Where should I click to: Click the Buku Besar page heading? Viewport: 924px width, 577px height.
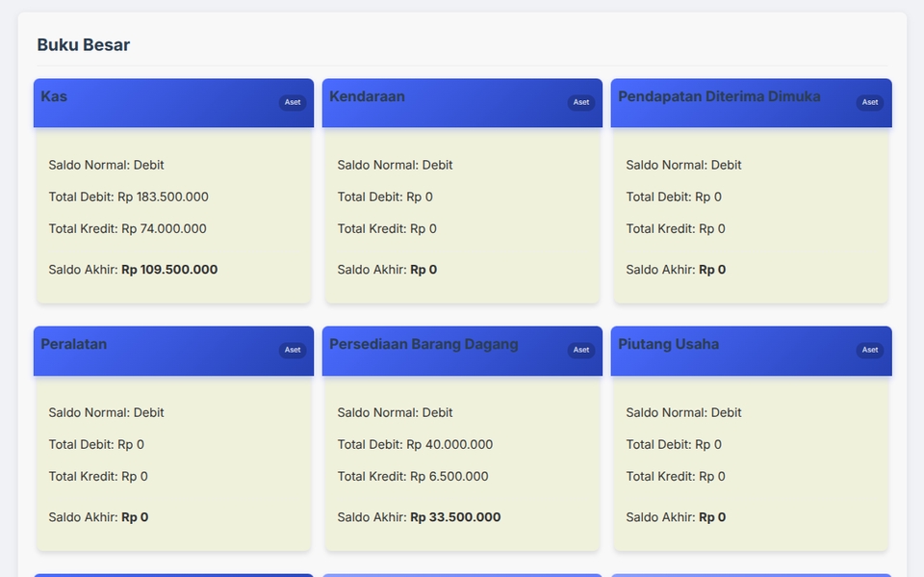pos(84,44)
